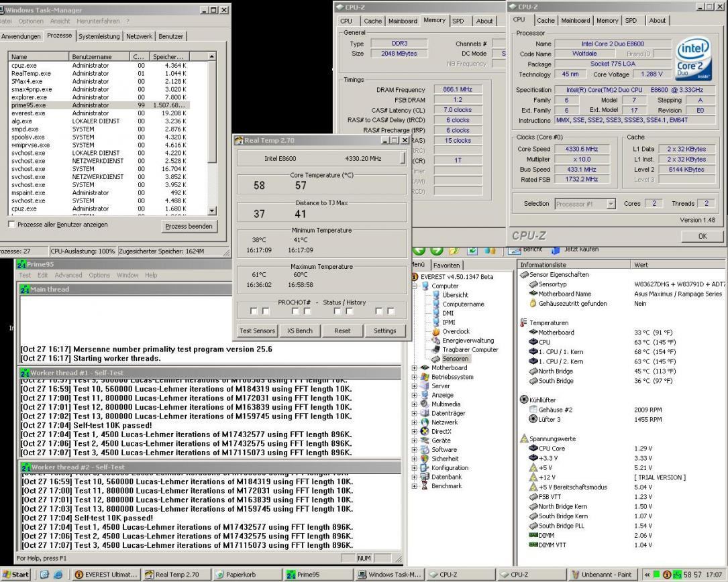Click the EVEREST refresh toolbar icon
This screenshot has width=728, height=582.
(472, 251)
